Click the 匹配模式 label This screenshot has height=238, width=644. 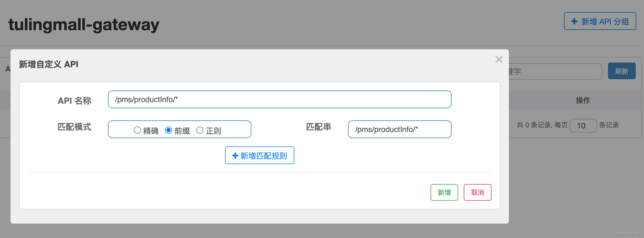coord(74,127)
